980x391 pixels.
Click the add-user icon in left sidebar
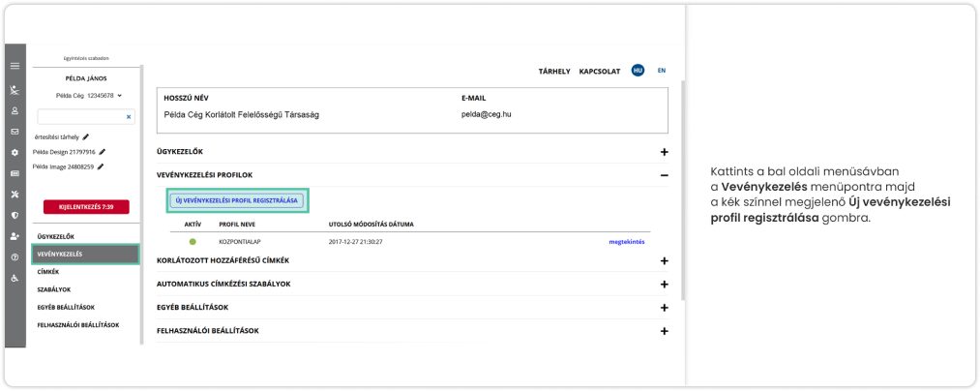click(15, 236)
